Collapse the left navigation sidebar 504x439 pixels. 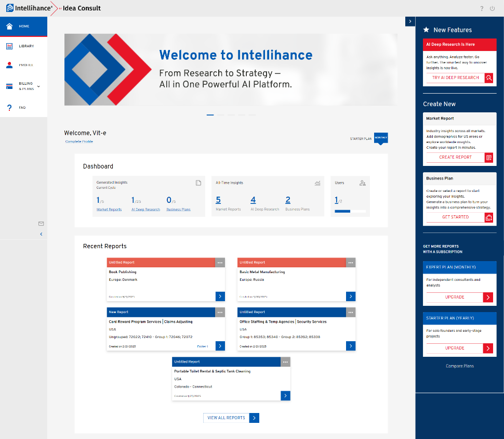point(41,234)
